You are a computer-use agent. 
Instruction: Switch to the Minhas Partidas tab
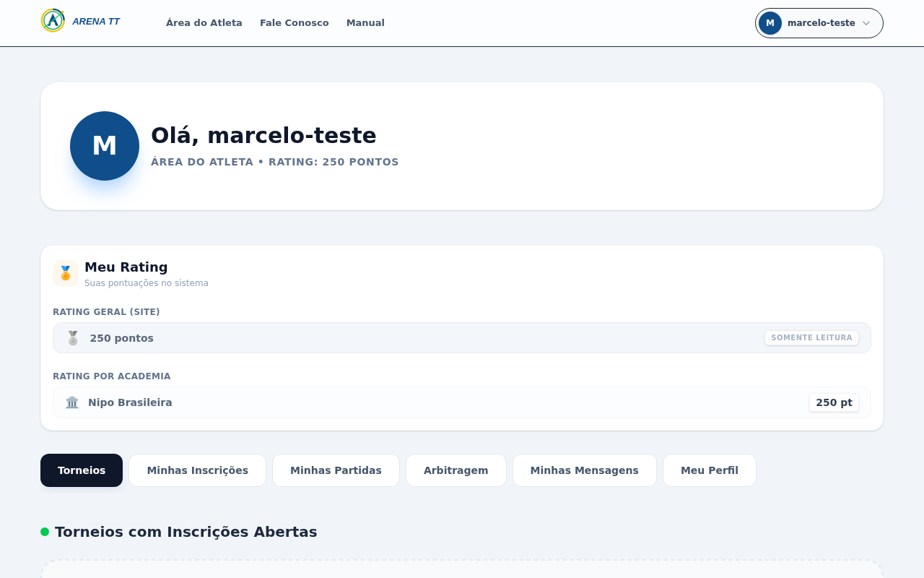pos(336,470)
